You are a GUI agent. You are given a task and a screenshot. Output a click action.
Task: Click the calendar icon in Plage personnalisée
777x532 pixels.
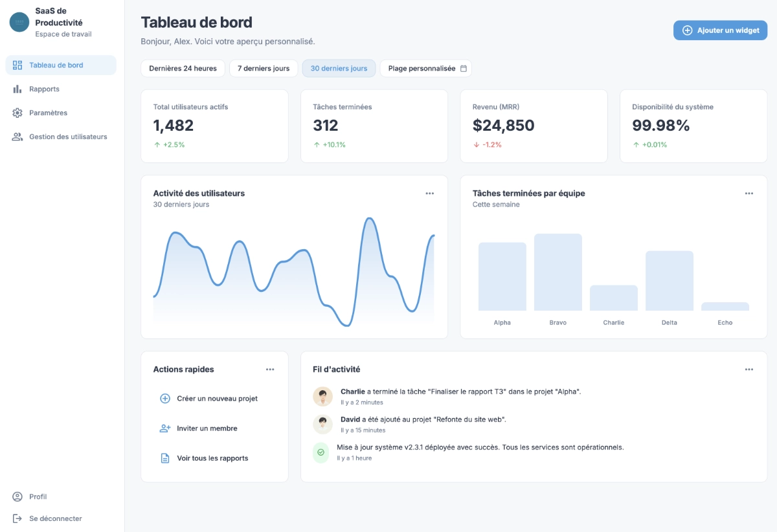click(x=463, y=69)
